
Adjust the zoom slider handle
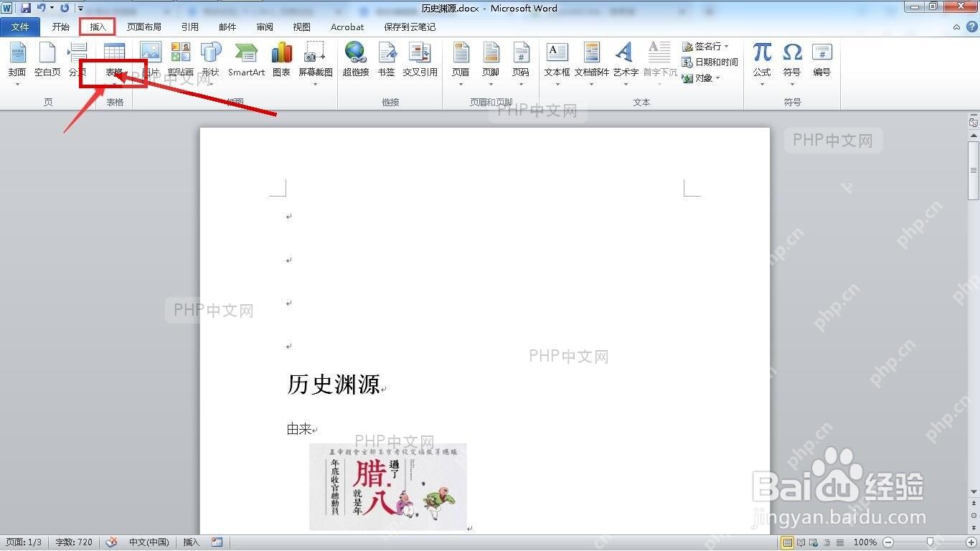click(930, 542)
